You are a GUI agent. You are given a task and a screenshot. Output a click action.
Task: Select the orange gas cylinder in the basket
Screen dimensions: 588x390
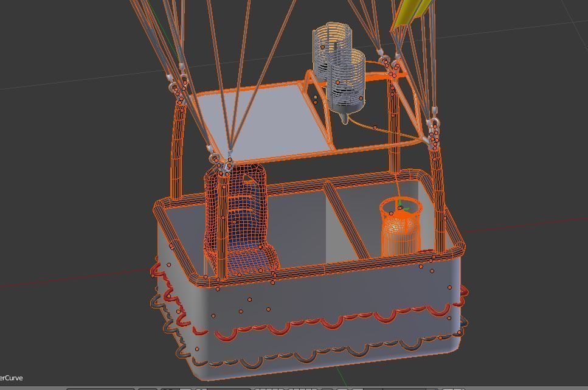point(399,227)
